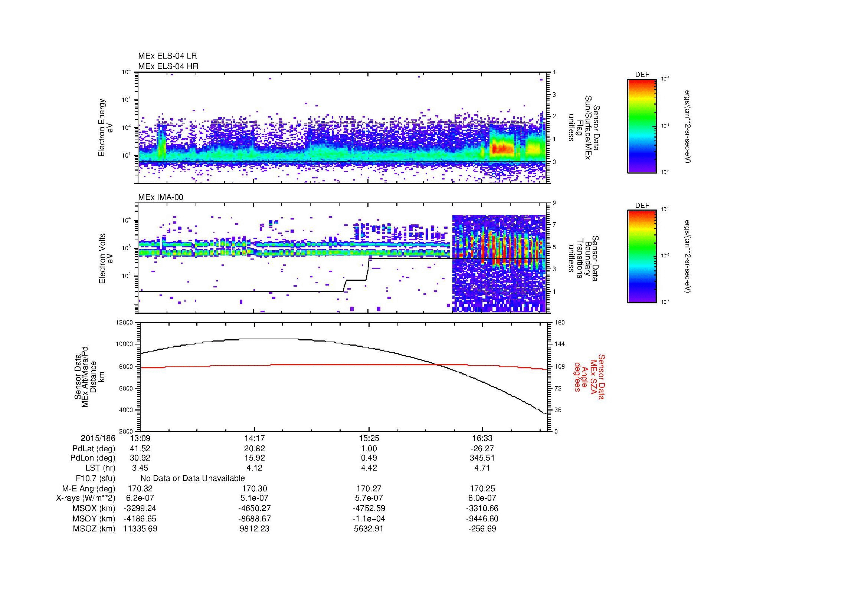Click the IMA DEF color bar

pos(642,257)
